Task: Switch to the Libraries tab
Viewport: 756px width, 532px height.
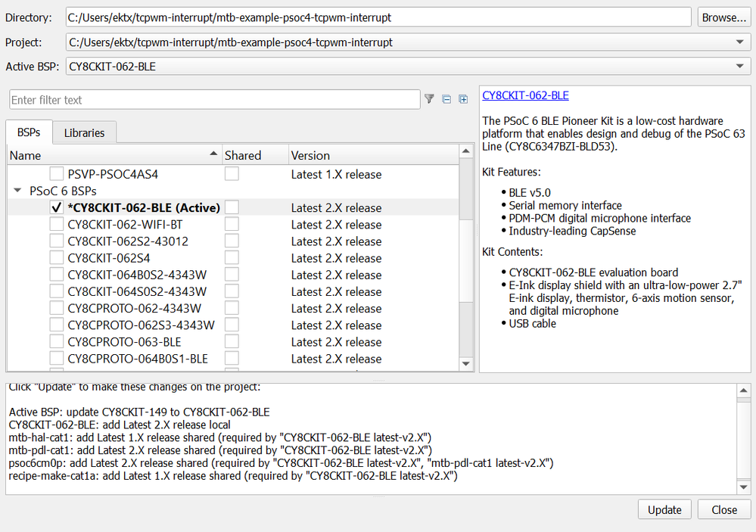Action: coord(84,132)
